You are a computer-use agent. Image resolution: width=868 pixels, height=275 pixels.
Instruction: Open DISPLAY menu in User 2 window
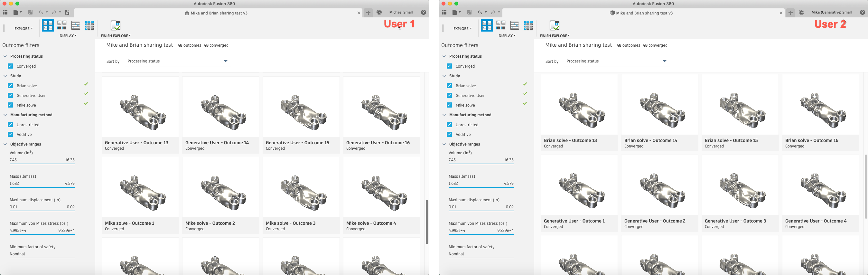[507, 36]
